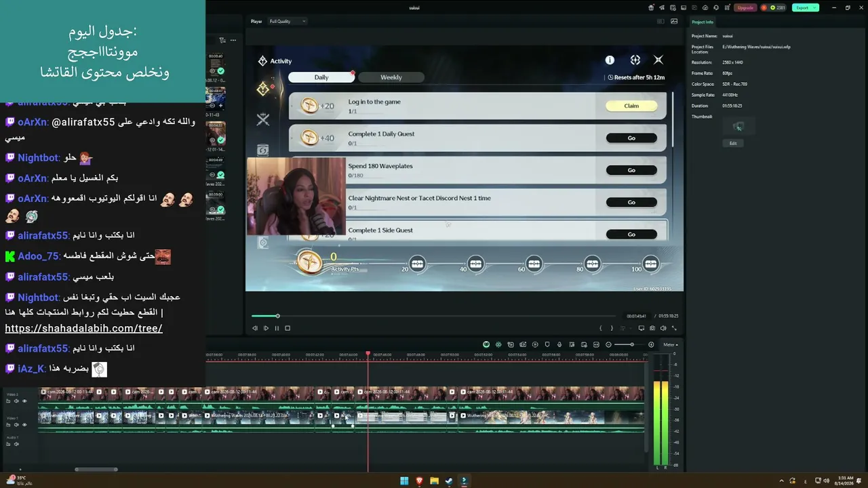
Task: Click the player seek bar handle
Action: click(x=277, y=316)
